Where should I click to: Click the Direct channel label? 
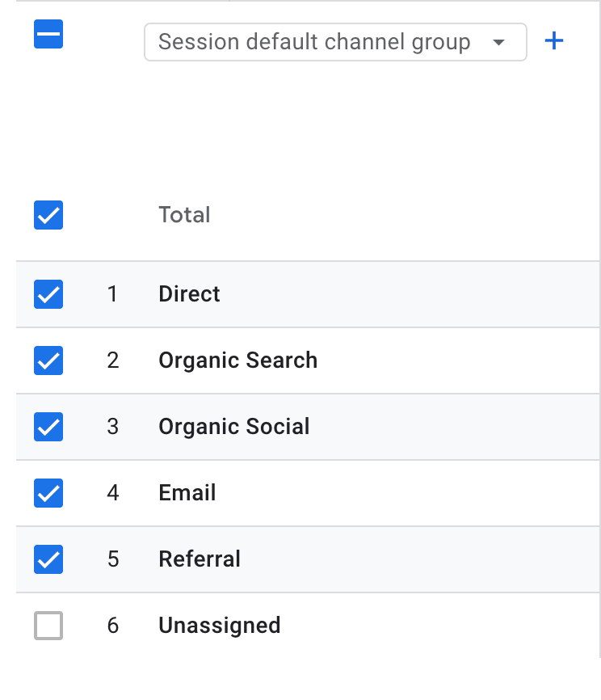[189, 294]
